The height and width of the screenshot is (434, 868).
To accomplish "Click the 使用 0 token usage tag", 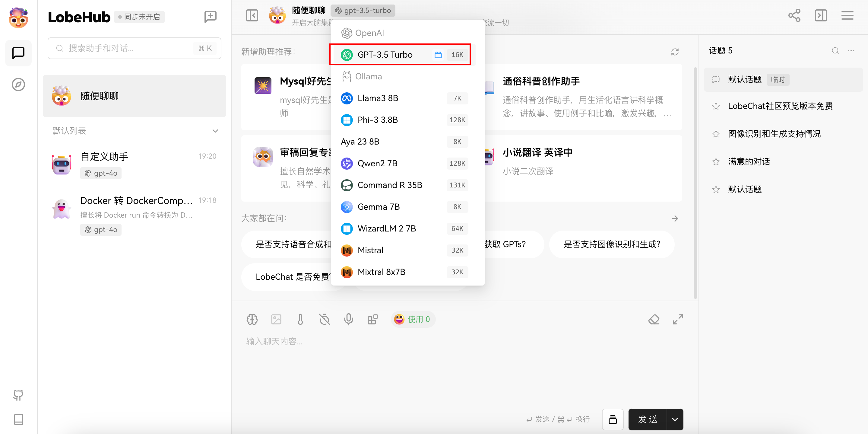I will (x=413, y=319).
